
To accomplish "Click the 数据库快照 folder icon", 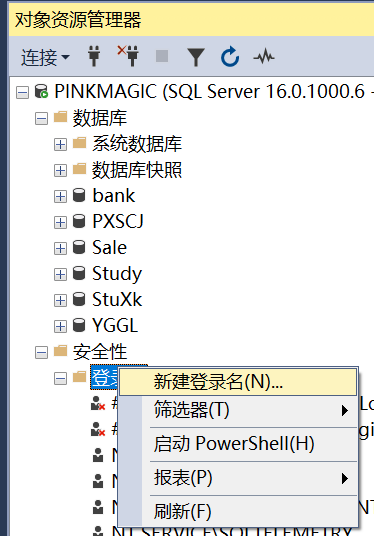I will (80, 169).
